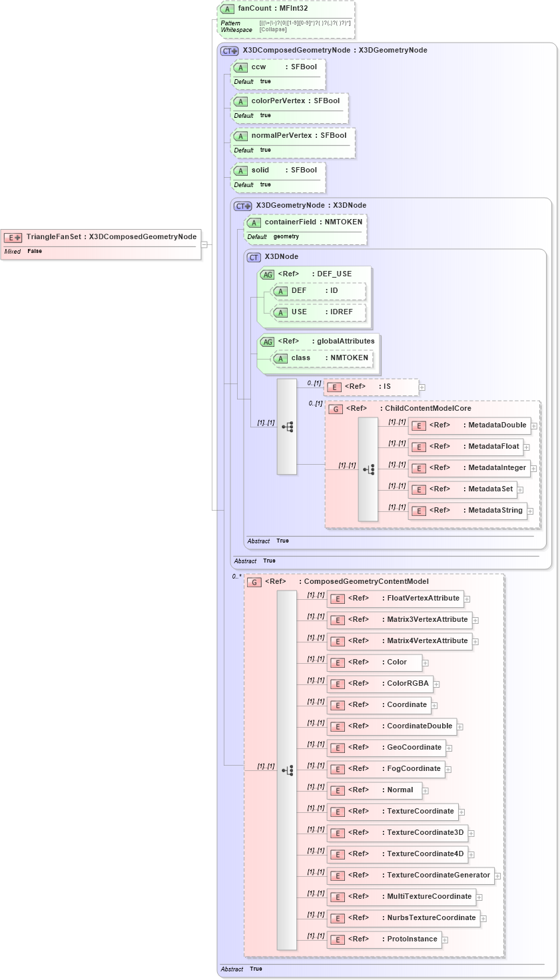Image resolution: width=560 pixels, height=980 pixels.
Task: Expand the MetadataSet element
Action: tap(521, 490)
